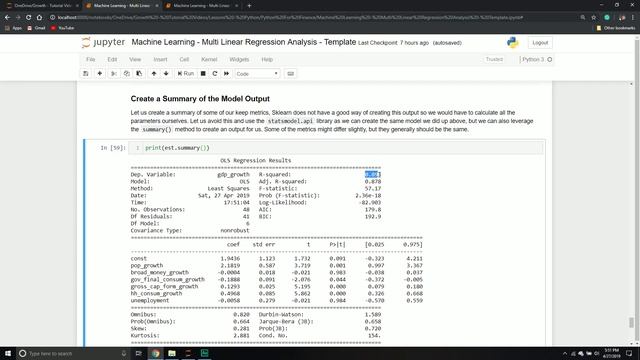The height and width of the screenshot is (360, 640).
Task: Interrupt the kernel with the stop icon
Action: pos(203,73)
